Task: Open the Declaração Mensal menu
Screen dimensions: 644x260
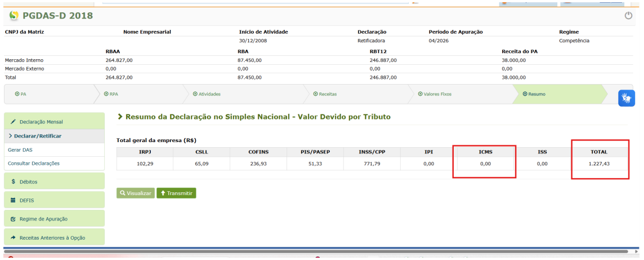Action: click(x=54, y=122)
